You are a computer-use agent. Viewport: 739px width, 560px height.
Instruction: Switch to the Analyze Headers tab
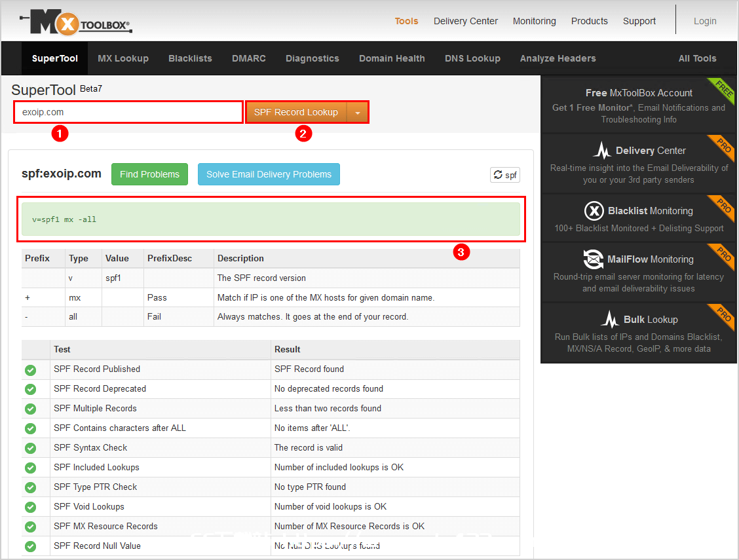click(558, 58)
